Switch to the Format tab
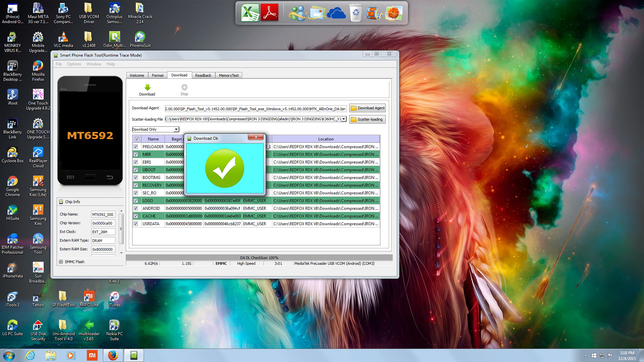 click(158, 75)
